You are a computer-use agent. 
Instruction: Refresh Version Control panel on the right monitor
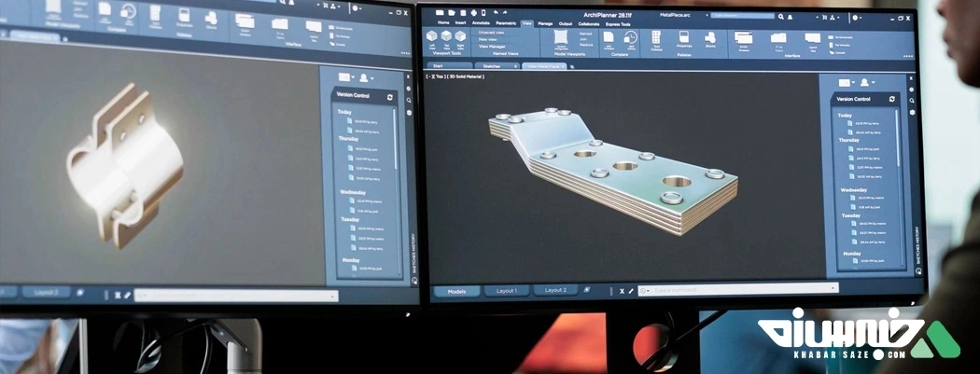(x=892, y=99)
